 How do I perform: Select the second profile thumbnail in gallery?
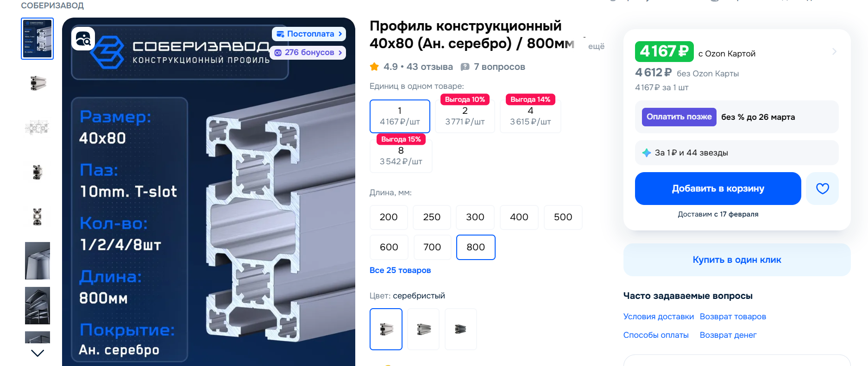(38, 83)
